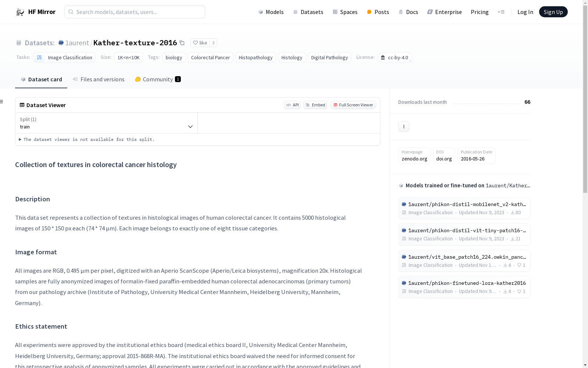Like the Kather-texture-2016 dataset
Screen dimensions: 588x368
pos(200,43)
